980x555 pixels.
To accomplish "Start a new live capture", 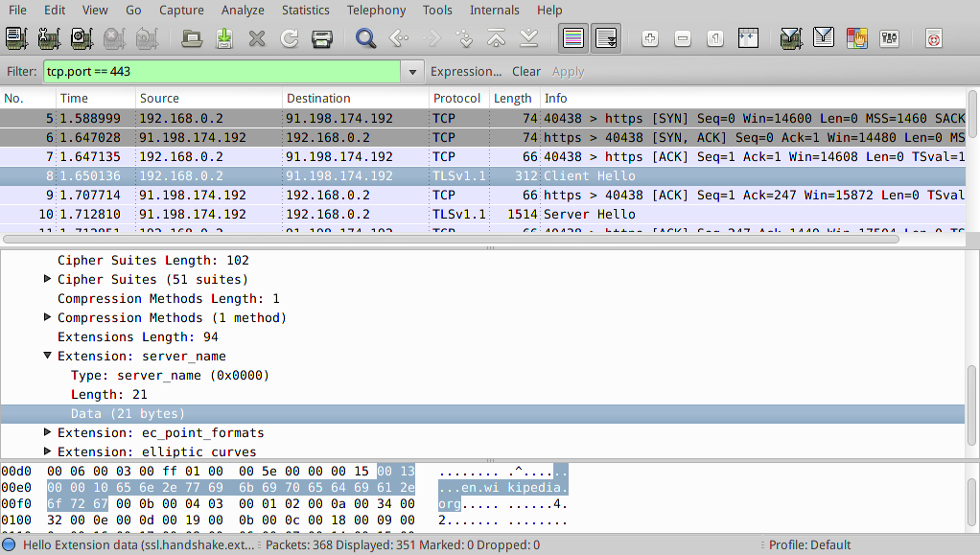I will tap(82, 38).
